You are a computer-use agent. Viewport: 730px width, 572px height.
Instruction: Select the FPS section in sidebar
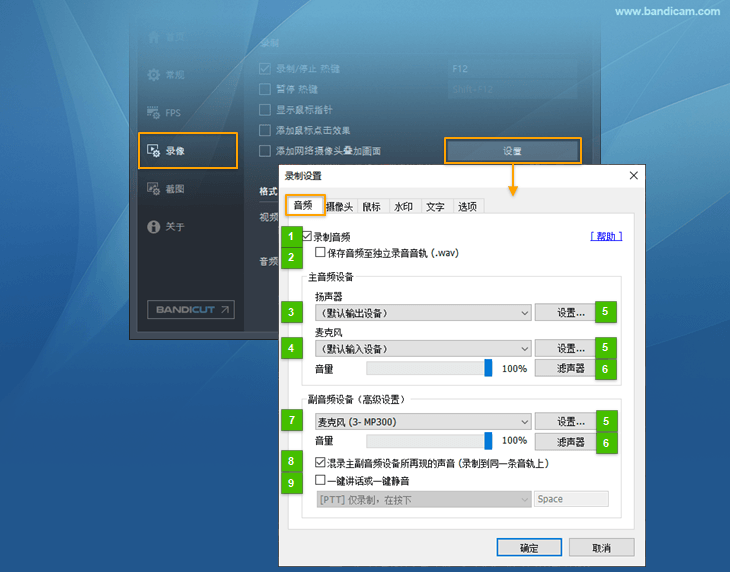[x=164, y=113]
